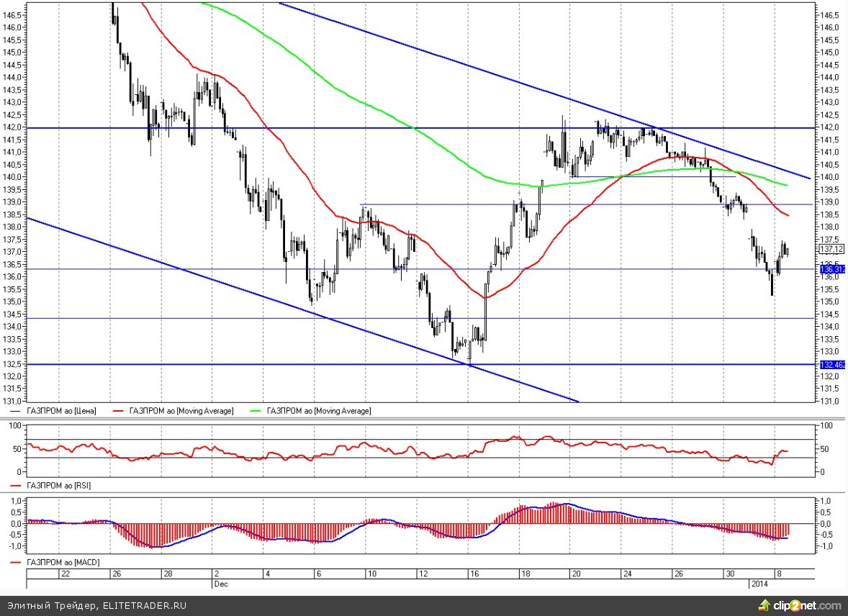848x616 pixels.
Task: Select the ГАЗПРОМ ао [MACD] legend label
Action: click(x=63, y=561)
